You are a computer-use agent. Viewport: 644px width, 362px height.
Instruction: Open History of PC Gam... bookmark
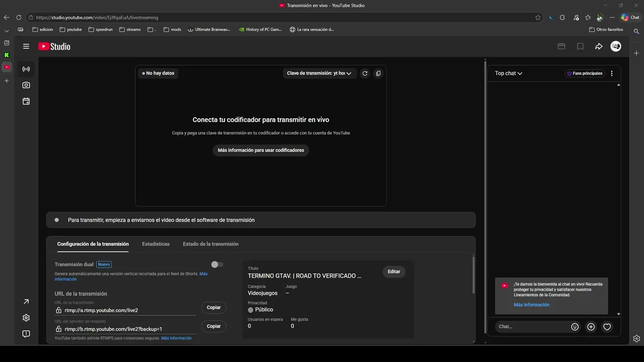coord(260,30)
